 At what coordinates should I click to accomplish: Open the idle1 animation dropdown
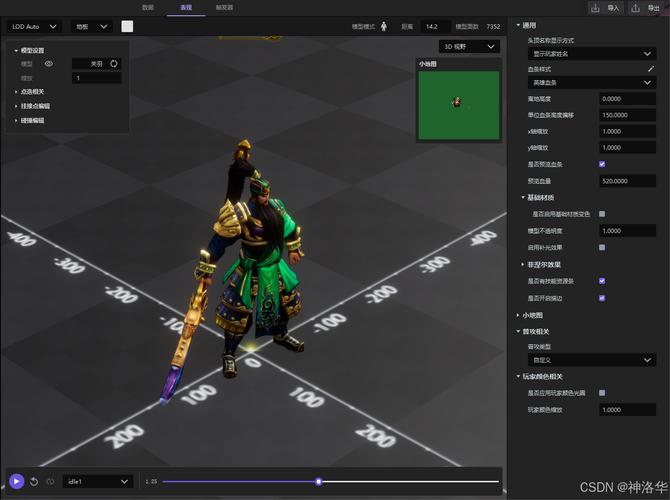pos(98,482)
